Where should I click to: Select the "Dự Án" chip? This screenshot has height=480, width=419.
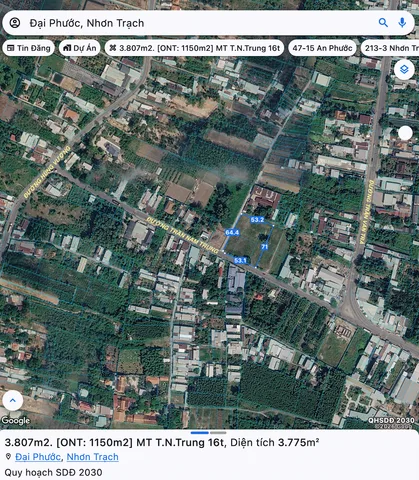click(80, 48)
